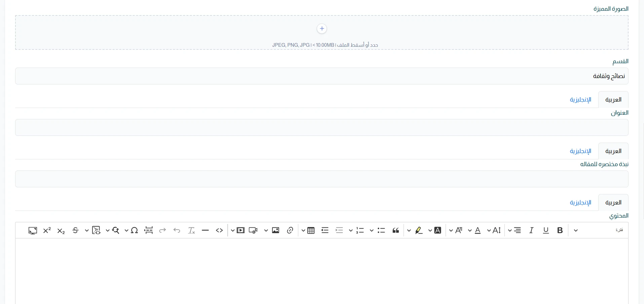
Task: Click the plus button to upload featured image
Action: tap(322, 29)
